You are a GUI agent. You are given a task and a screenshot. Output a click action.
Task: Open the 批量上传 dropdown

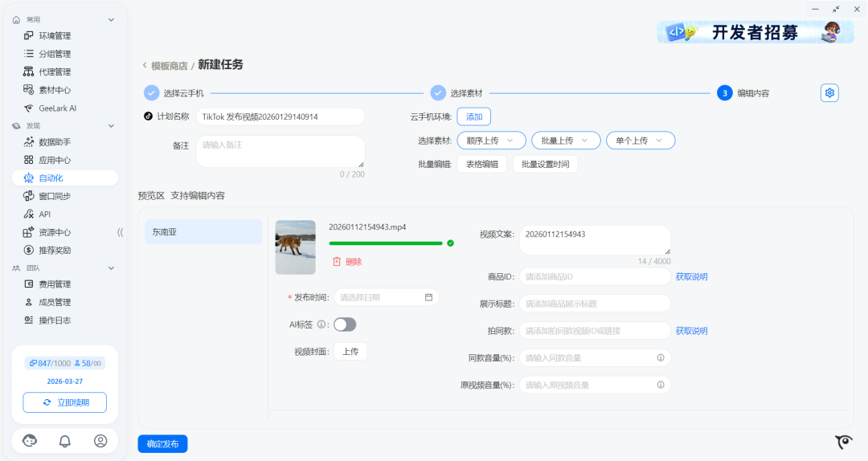pos(566,141)
